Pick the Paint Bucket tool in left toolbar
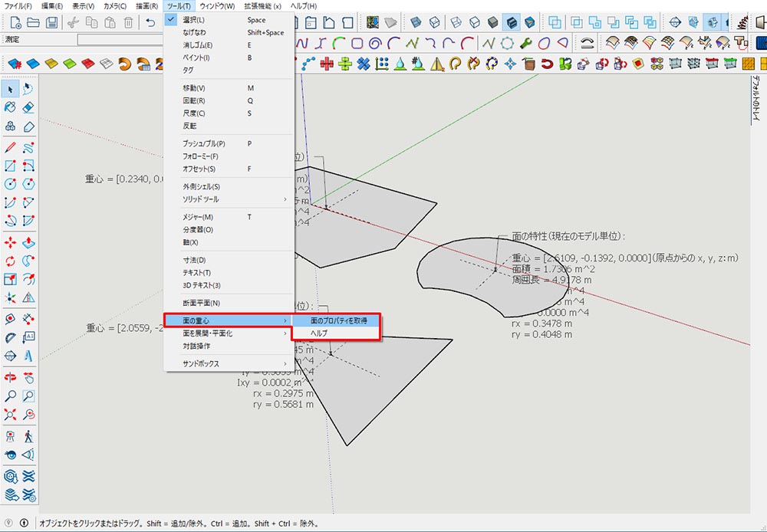 click(10, 107)
